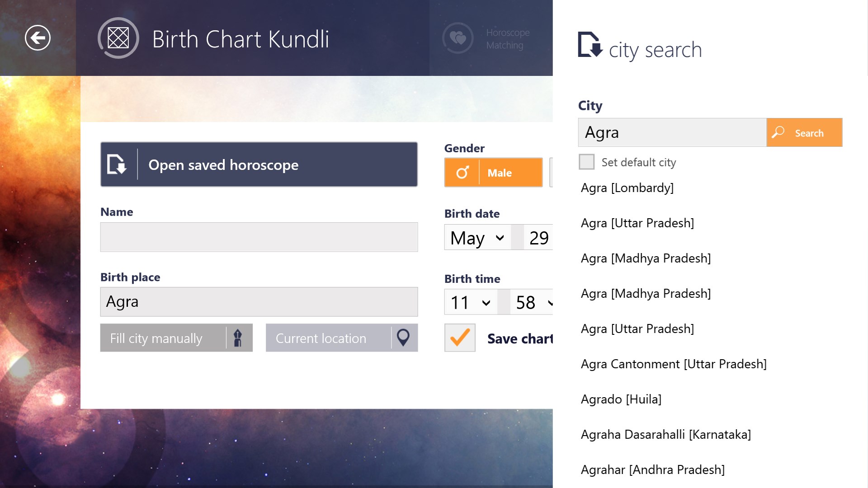The height and width of the screenshot is (488, 868).
Task: Choose Agra [Lombardy] from the results
Action: pyautogui.click(x=627, y=188)
